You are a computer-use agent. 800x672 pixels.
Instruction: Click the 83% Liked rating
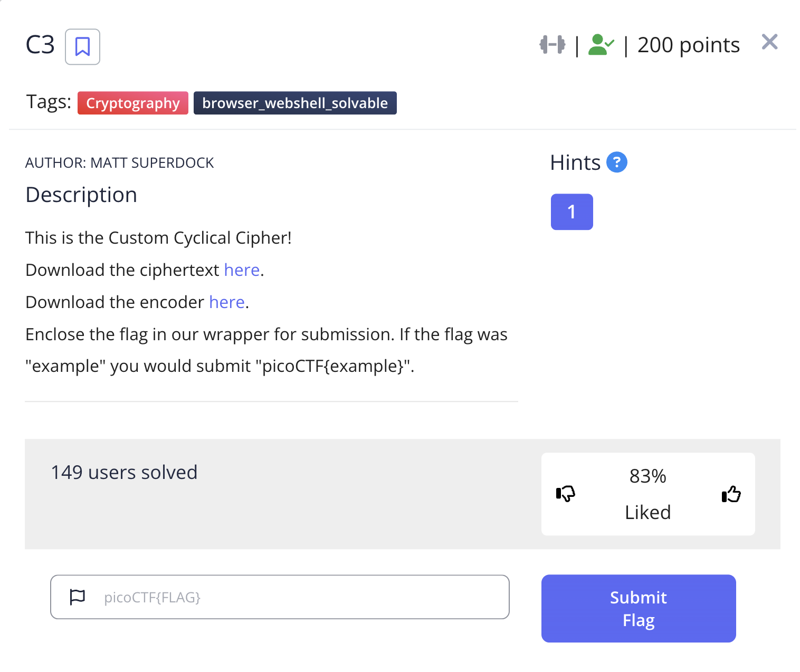tap(647, 494)
